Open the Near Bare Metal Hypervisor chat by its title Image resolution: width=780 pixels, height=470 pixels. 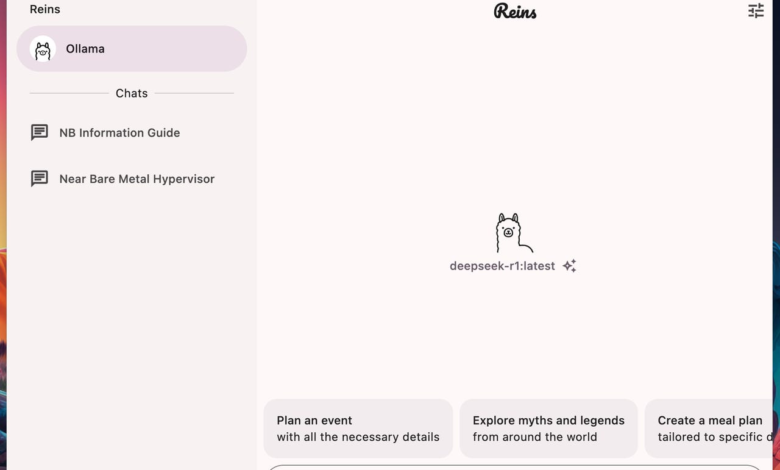[x=136, y=179]
